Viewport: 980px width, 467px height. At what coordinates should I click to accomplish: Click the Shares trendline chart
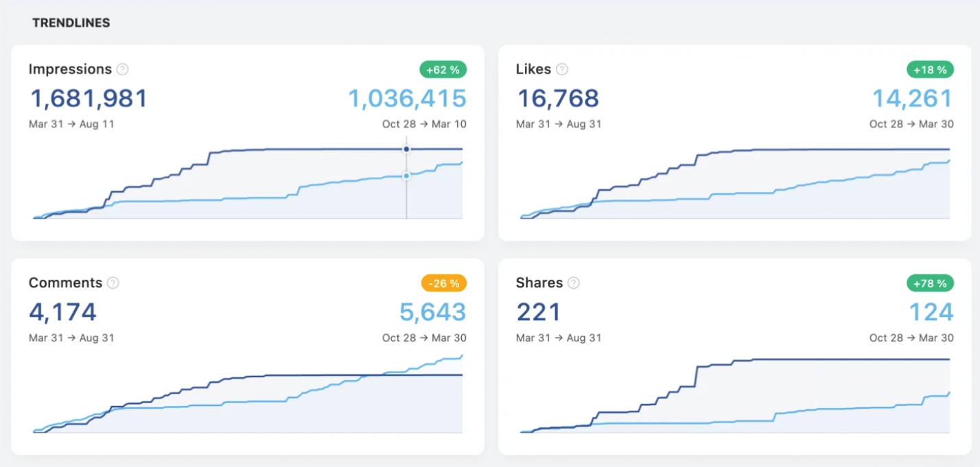click(x=735, y=396)
